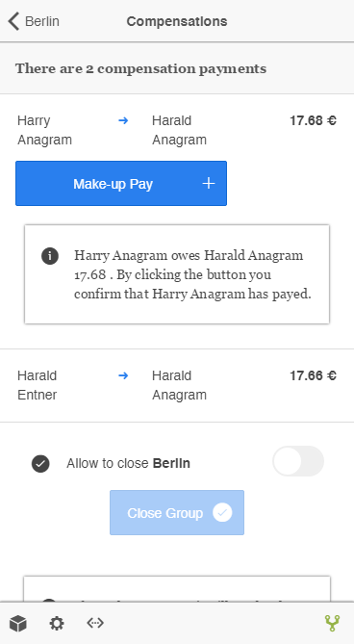Click the Make-up Pay button
Screen dimensions: 354x644
click(121, 183)
